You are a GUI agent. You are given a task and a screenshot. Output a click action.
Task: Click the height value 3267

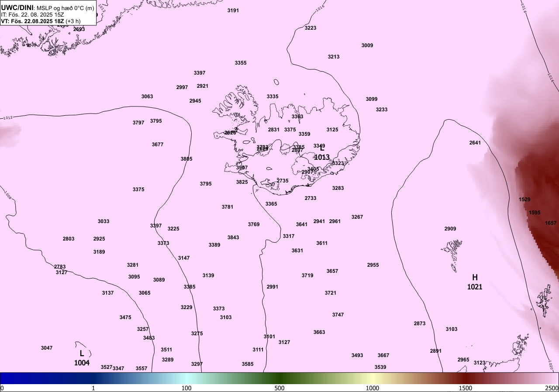(x=357, y=217)
